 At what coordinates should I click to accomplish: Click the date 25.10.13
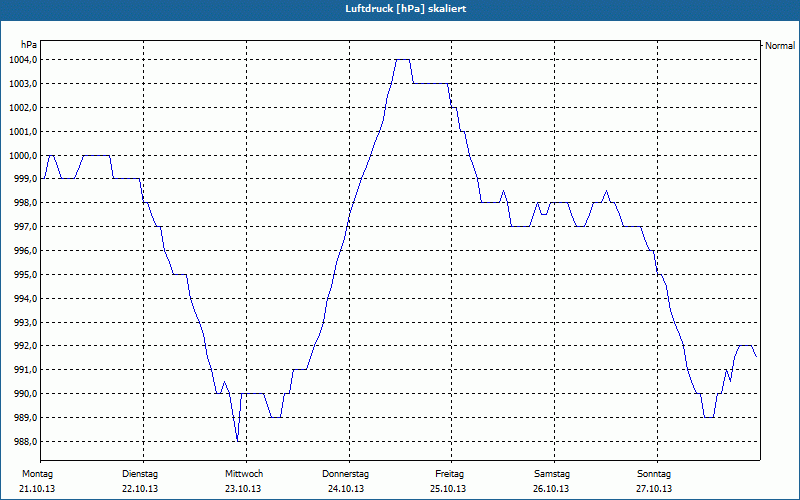(448, 489)
